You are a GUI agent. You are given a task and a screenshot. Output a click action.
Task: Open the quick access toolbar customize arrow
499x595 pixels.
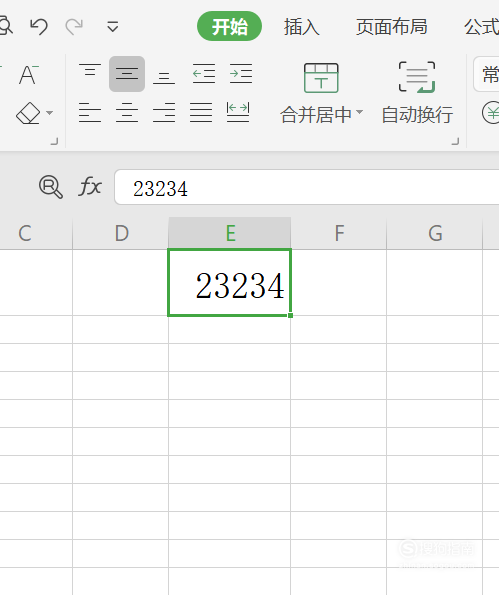tap(113, 27)
